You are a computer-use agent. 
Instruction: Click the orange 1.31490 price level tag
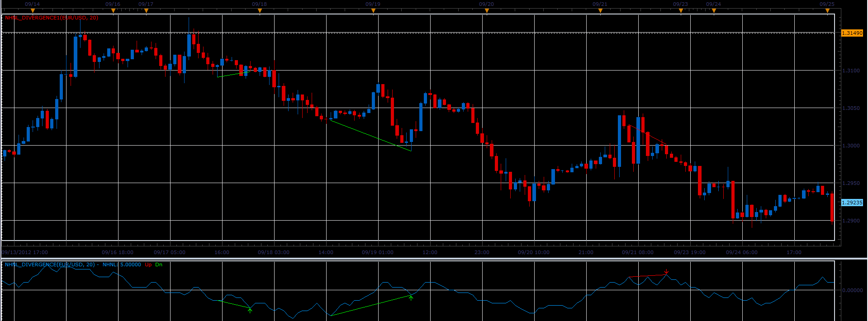852,33
